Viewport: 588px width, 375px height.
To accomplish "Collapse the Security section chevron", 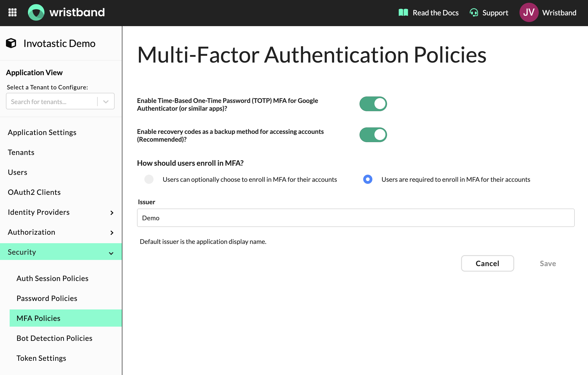I will coord(111,253).
